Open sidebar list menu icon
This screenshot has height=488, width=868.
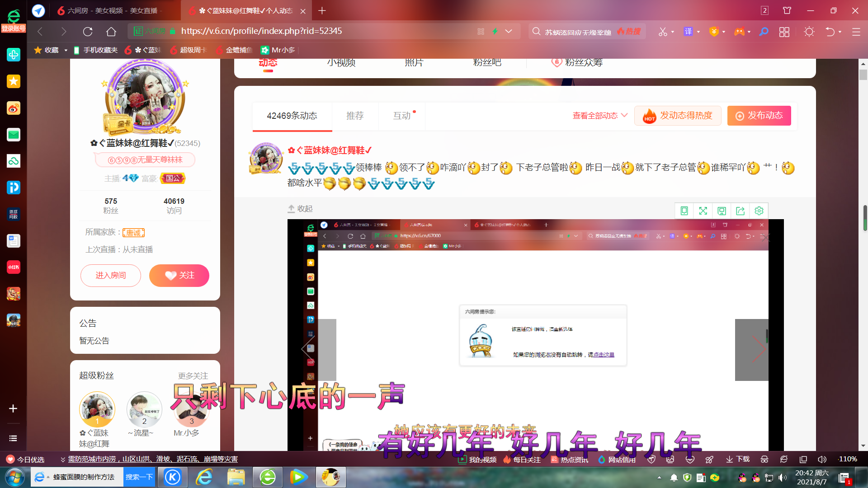(x=13, y=438)
